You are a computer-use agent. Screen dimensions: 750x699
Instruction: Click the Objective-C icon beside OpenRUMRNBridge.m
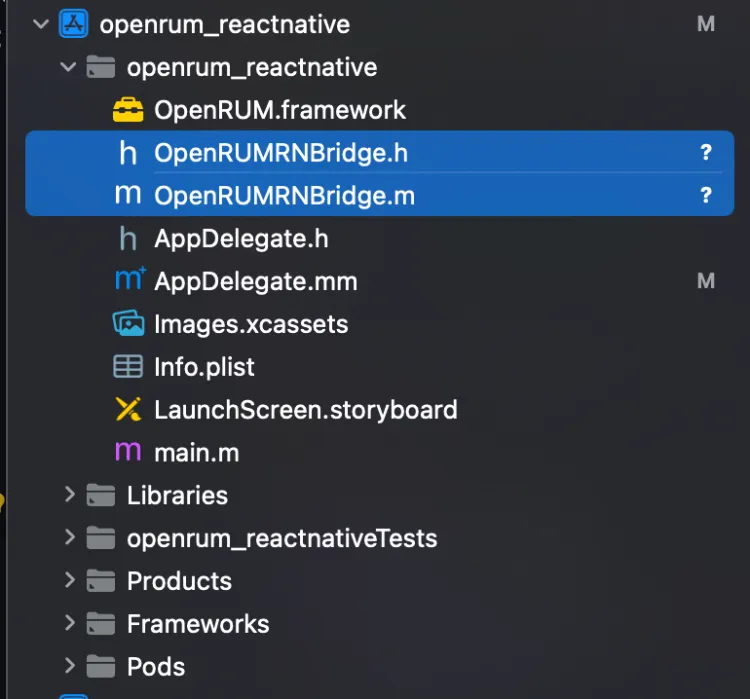(x=128, y=196)
